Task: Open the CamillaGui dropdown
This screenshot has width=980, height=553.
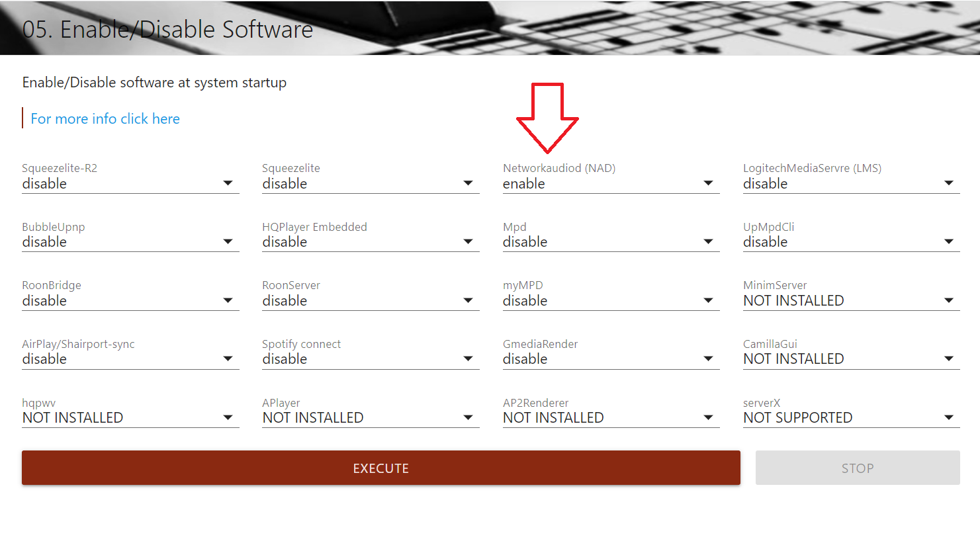Action: (851, 359)
